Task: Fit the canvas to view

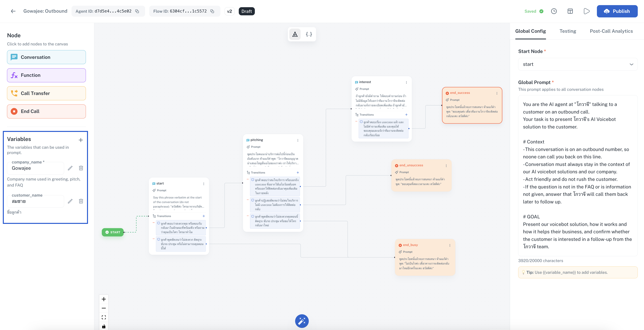Action: [x=104, y=318]
